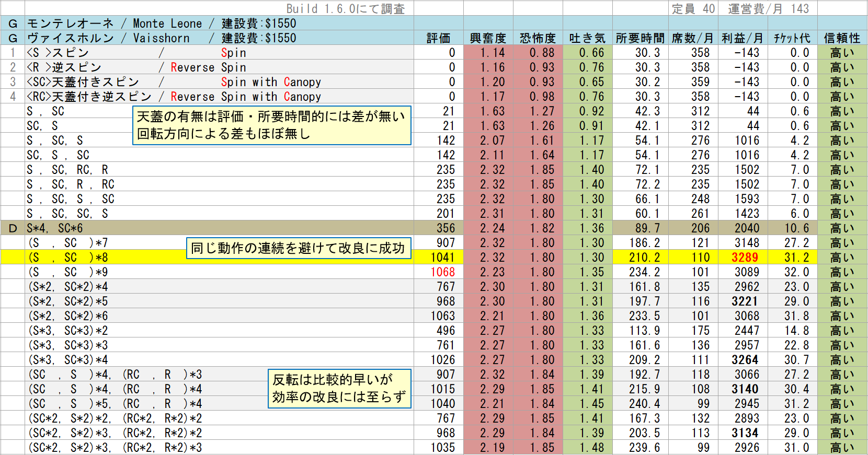Click row 2 Reverse Spin cell
This screenshot has width=868, height=455.
(x=220, y=67)
